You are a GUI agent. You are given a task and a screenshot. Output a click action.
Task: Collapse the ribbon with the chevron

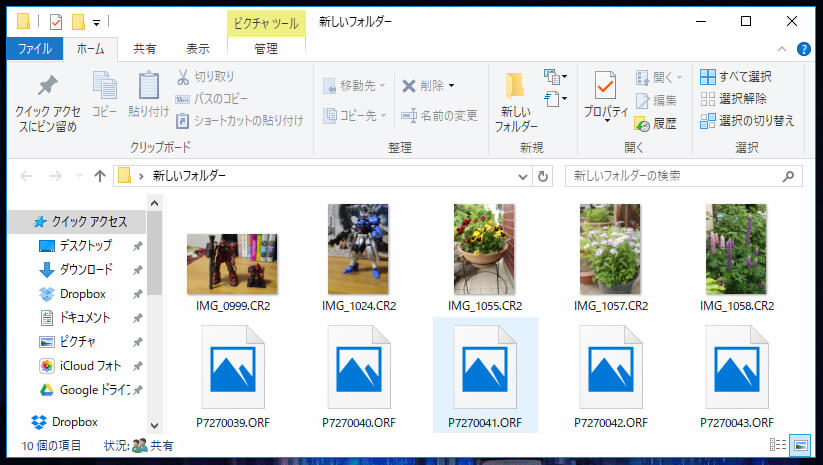(x=782, y=49)
